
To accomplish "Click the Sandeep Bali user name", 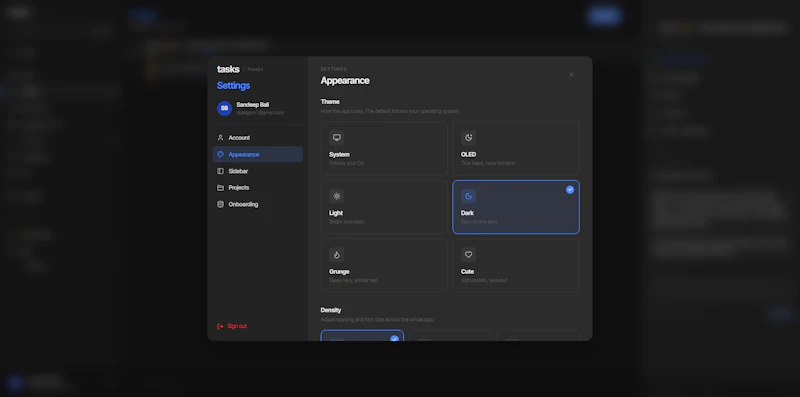I will click(253, 105).
